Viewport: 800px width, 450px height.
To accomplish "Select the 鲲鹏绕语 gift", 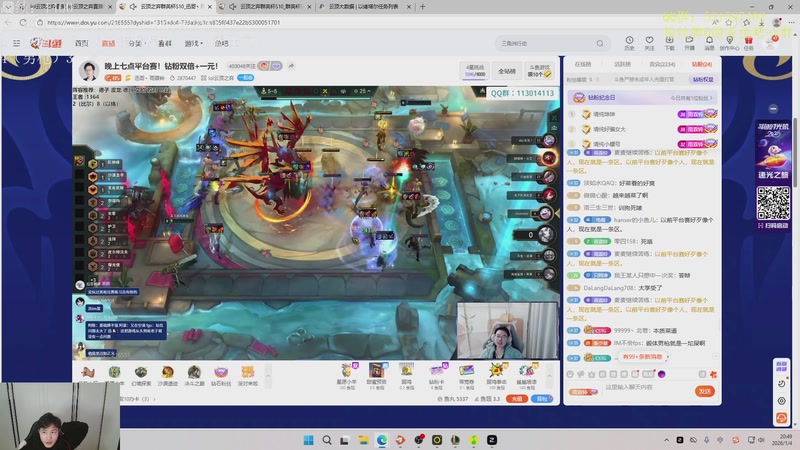I will click(x=527, y=376).
